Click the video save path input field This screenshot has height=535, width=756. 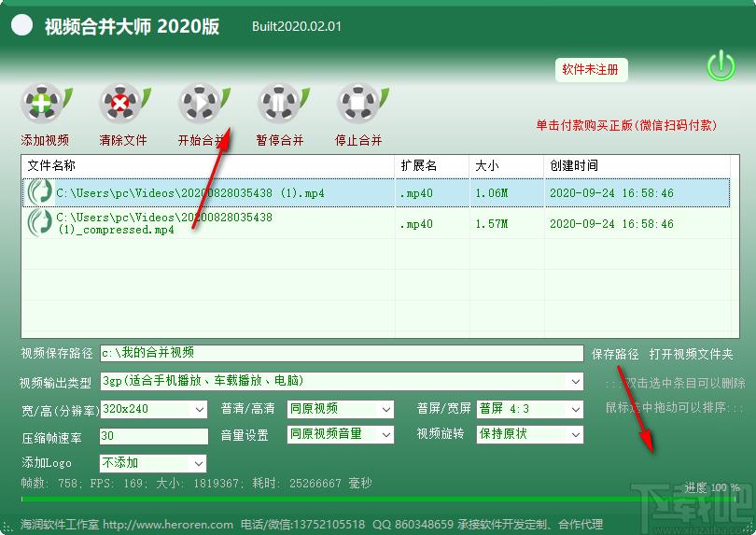coord(342,353)
